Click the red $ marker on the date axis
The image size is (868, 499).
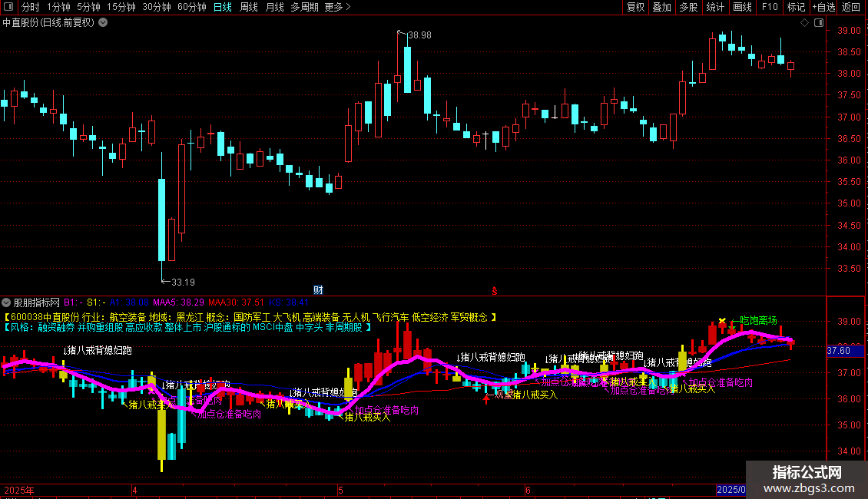(x=495, y=291)
